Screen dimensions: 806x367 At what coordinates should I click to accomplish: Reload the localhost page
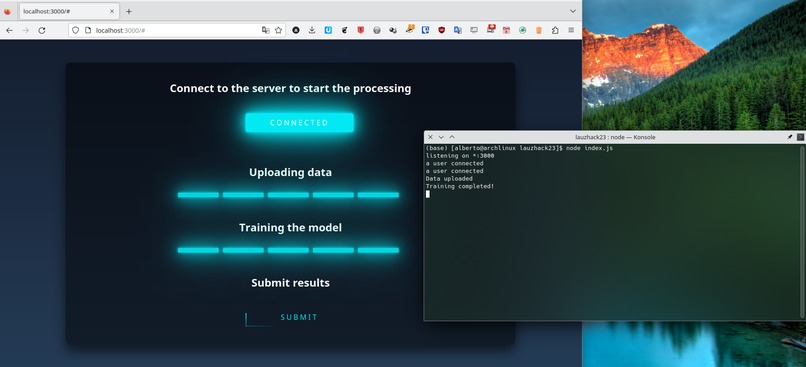tap(42, 30)
